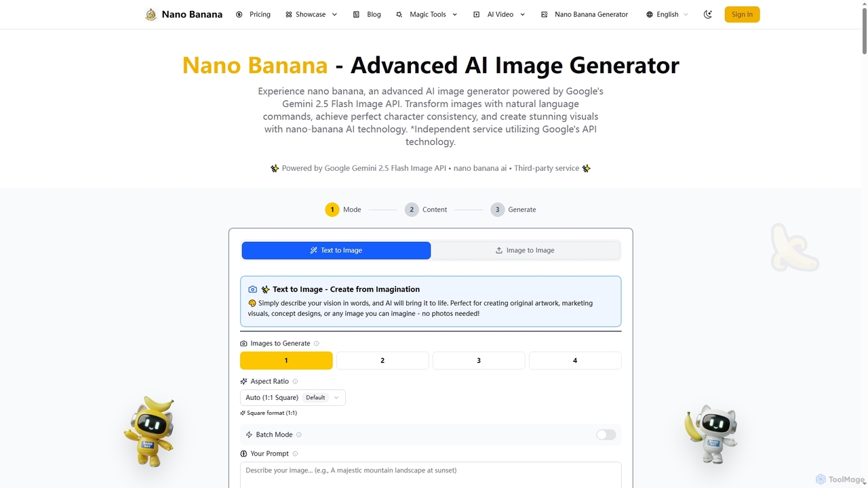
Task: Click the Your Prompt text area
Action: [431, 475]
